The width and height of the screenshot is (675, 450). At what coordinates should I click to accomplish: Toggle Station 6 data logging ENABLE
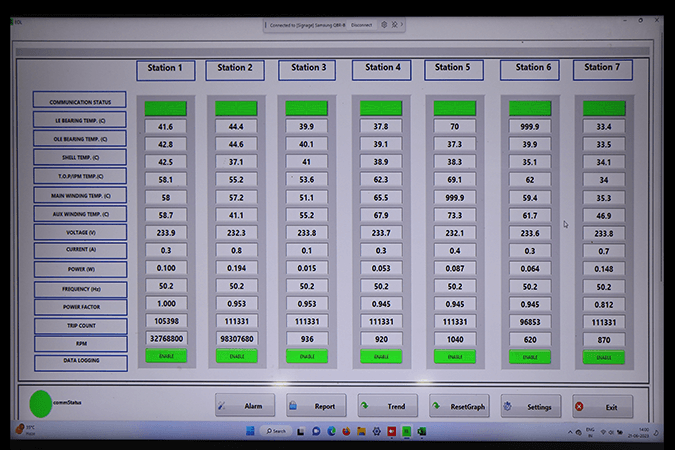click(x=530, y=357)
